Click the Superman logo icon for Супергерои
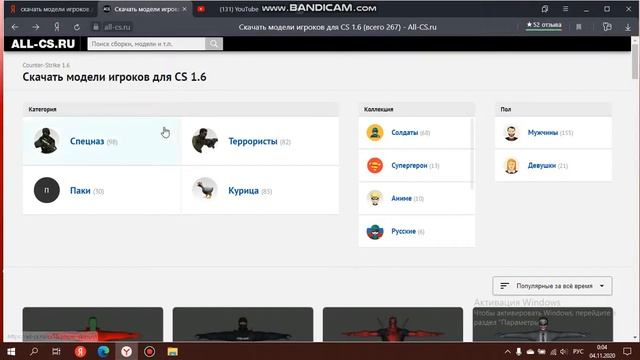 tap(375, 165)
